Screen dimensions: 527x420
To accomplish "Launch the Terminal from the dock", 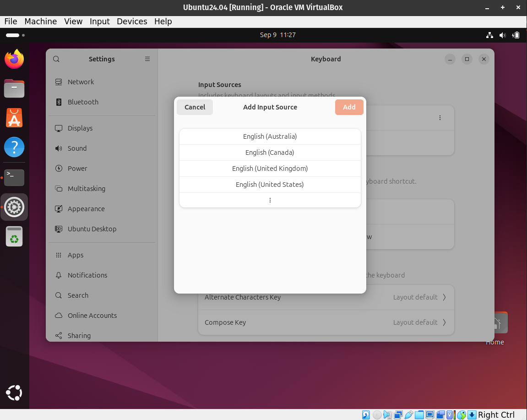I will 14,178.
